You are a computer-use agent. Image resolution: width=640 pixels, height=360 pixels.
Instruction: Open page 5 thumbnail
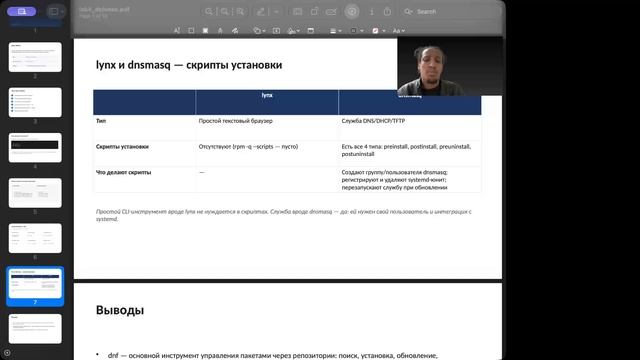point(35,193)
